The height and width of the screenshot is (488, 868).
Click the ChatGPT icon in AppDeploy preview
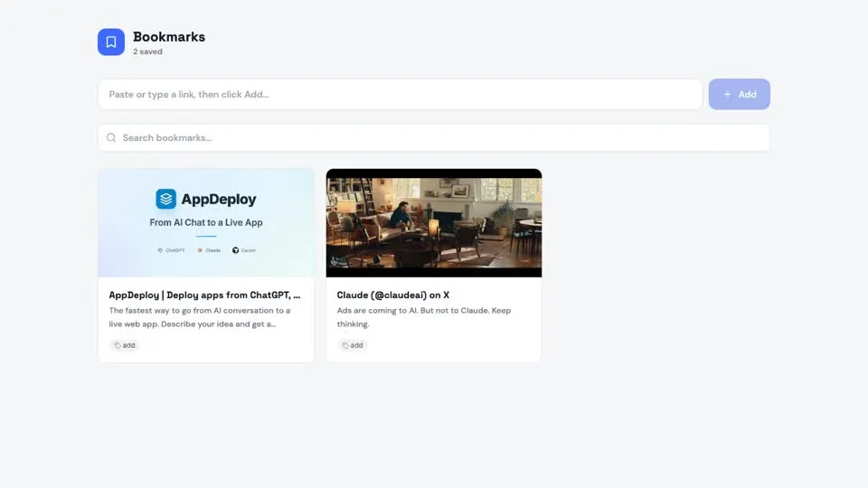coord(160,250)
